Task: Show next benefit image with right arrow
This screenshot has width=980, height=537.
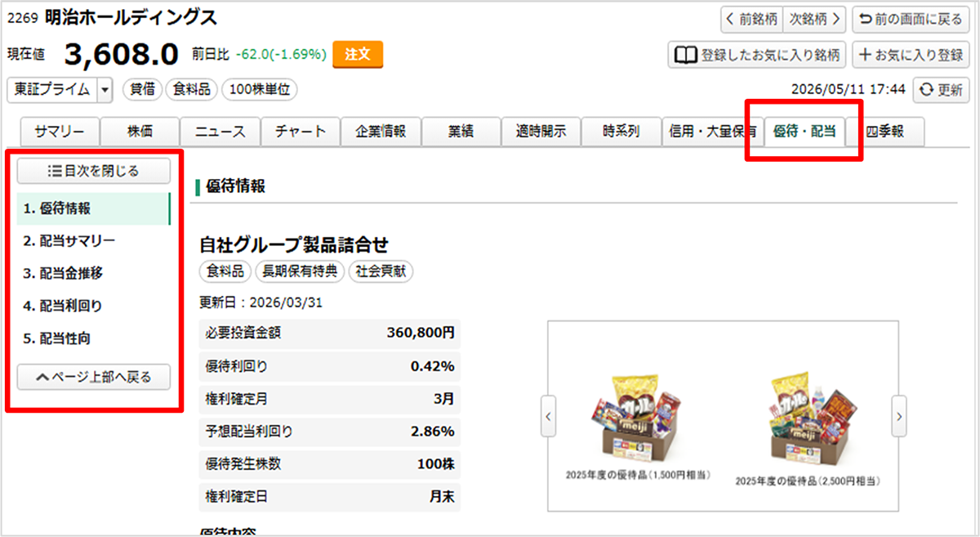Action: 898,416
